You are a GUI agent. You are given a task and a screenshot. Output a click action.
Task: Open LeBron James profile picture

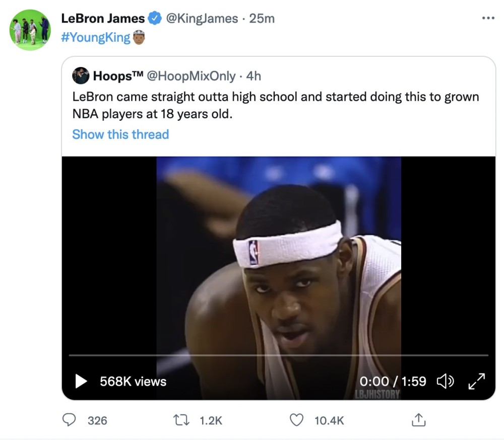coord(30,30)
